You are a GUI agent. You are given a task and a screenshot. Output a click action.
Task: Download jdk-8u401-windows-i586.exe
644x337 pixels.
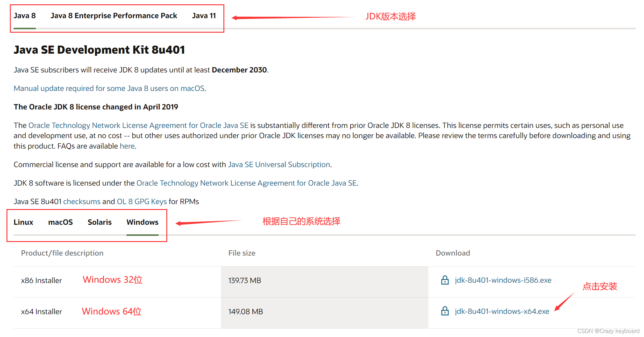(503, 280)
